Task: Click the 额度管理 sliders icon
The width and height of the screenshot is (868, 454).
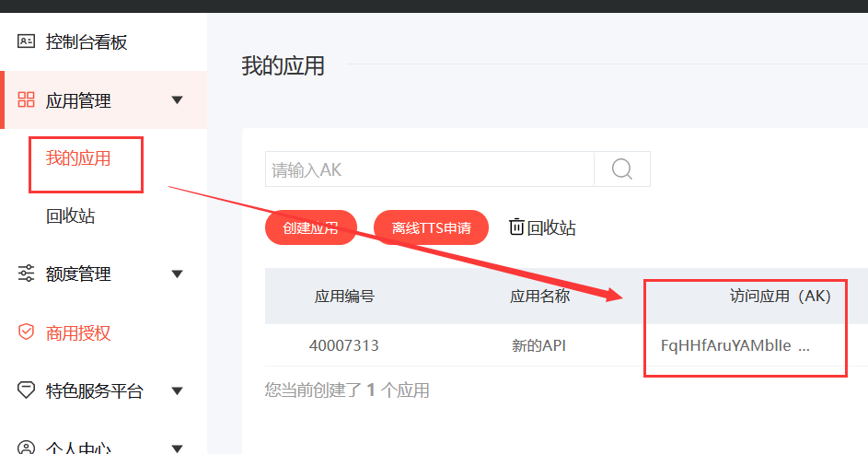Action: [26, 273]
